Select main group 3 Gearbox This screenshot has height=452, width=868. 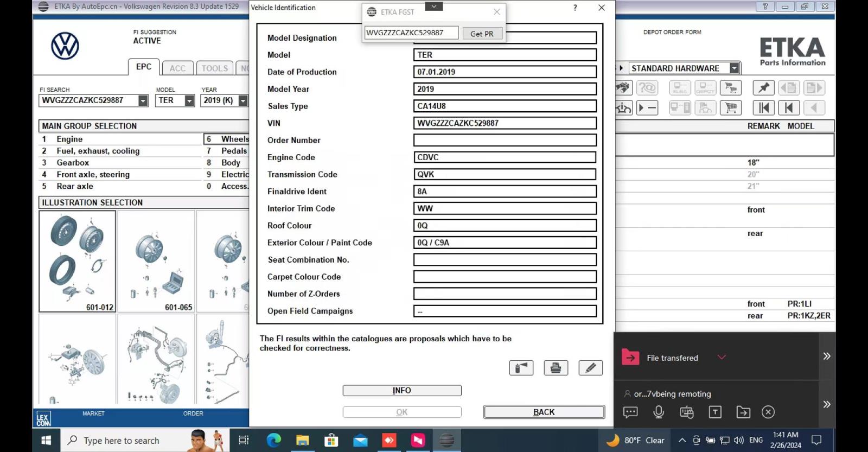click(x=120, y=162)
